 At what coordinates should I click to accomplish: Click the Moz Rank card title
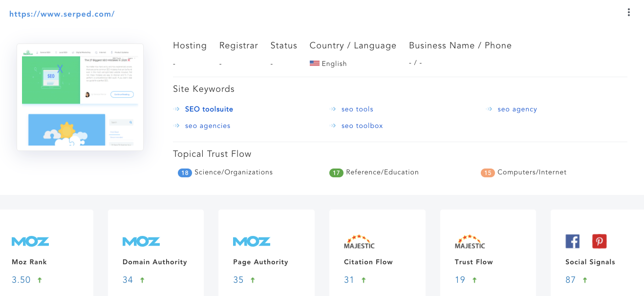29,262
